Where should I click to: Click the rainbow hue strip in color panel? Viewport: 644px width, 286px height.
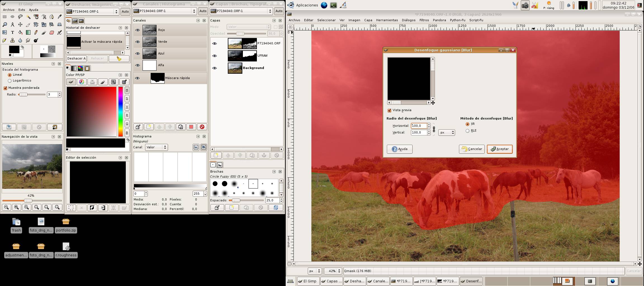coord(120,112)
